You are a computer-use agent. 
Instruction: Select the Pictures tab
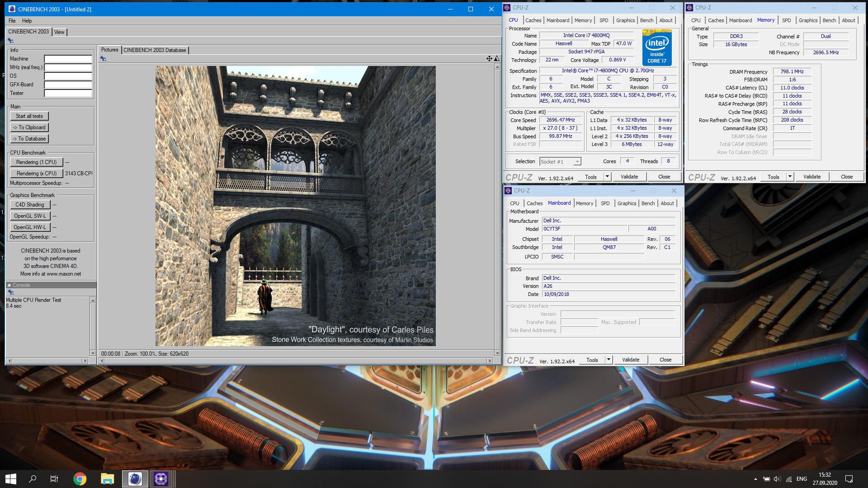coord(109,50)
